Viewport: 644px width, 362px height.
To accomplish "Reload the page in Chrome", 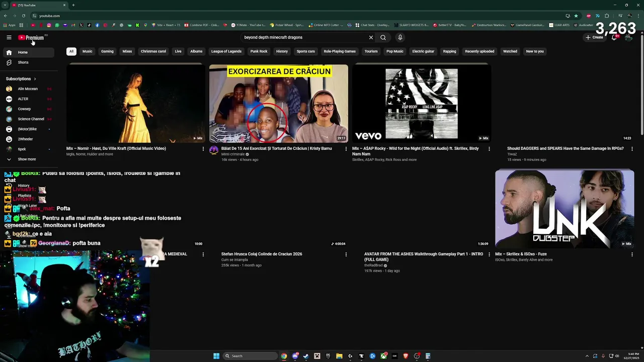I will point(23,16).
